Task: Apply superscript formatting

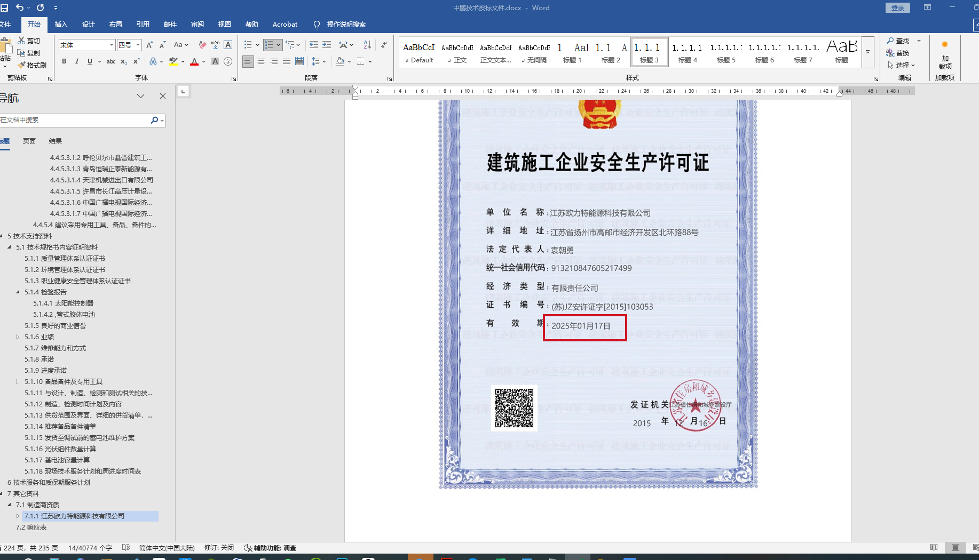Action: [x=137, y=61]
